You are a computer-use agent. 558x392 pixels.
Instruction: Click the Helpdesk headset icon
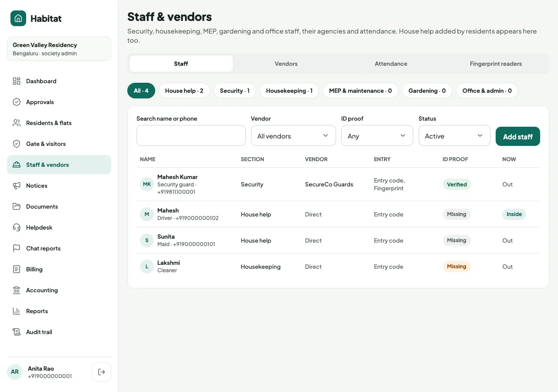(x=17, y=227)
